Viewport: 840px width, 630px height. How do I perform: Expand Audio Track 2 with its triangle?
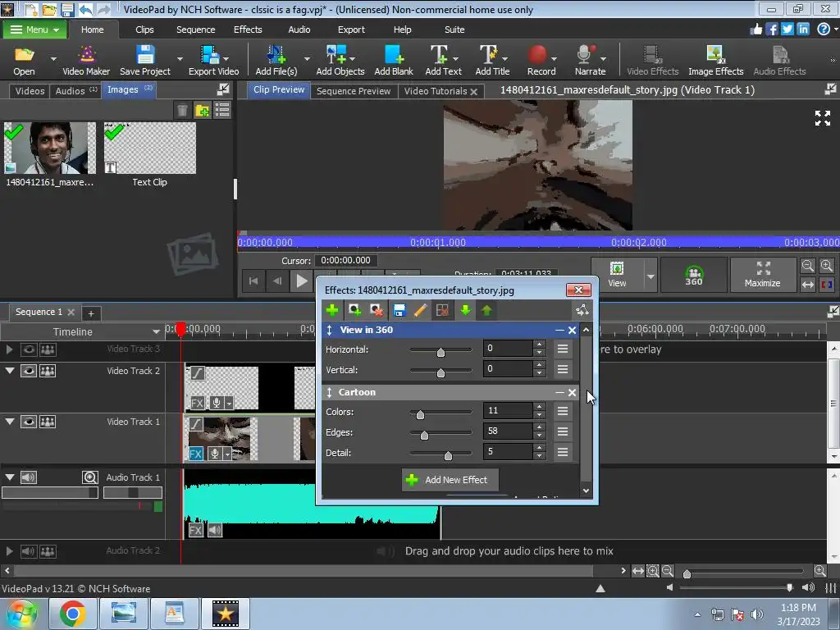(x=9, y=550)
